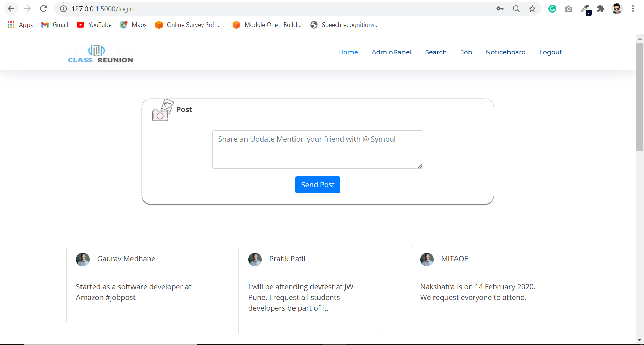Click the camera screenshot extension icon
644x345 pixels.
(x=569, y=9)
